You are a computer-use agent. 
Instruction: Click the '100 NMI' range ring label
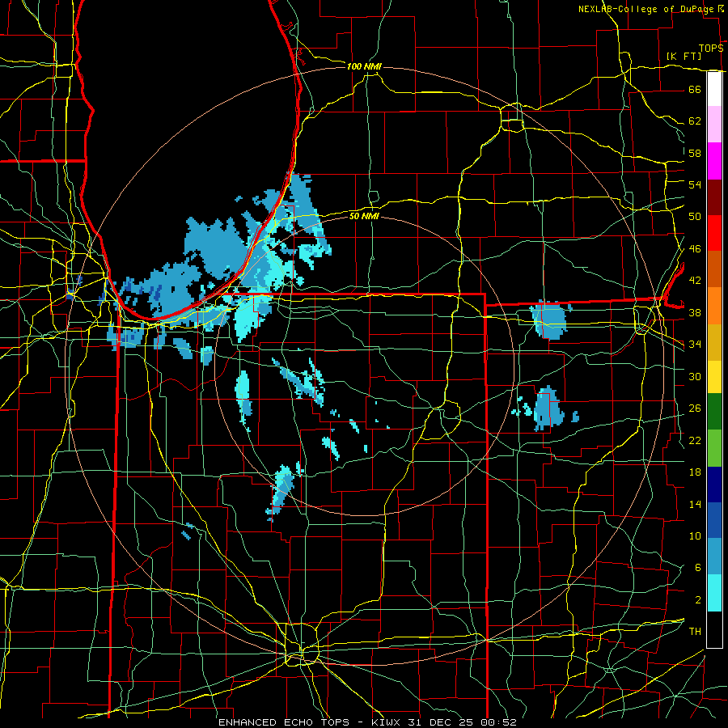pyautogui.click(x=364, y=66)
